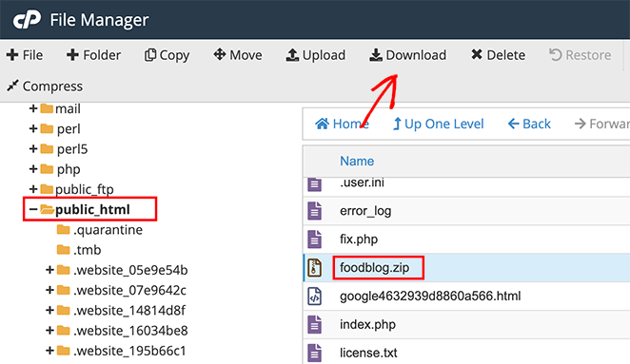Go Back to previous folder

[x=529, y=124]
